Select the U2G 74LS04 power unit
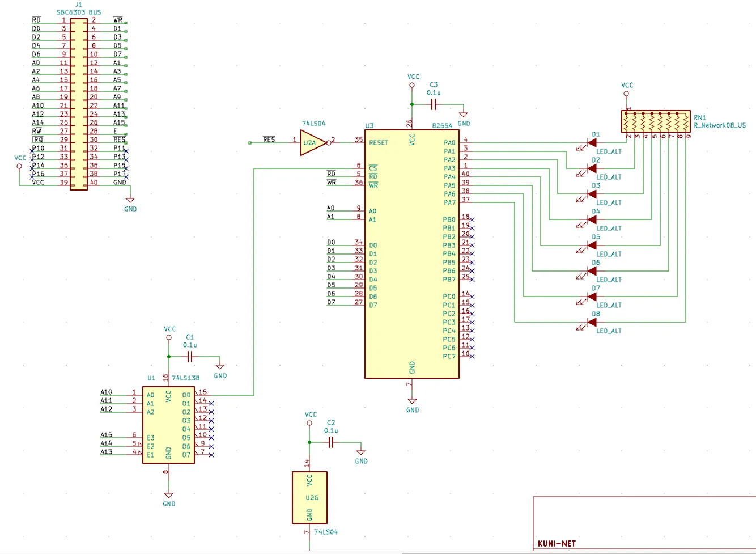This screenshot has width=756, height=554. (309, 497)
